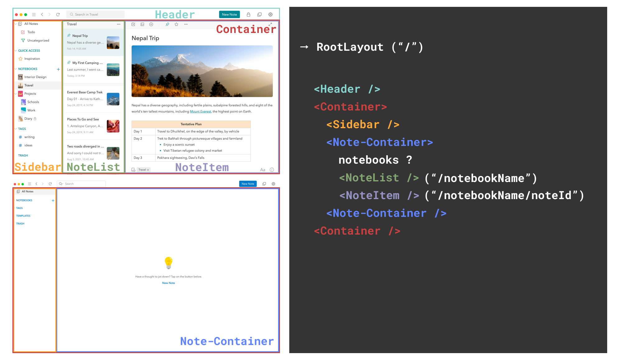Toggle the hamburger sidebar icon in top header
The height and width of the screenshot is (364, 619).
click(x=34, y=15)
